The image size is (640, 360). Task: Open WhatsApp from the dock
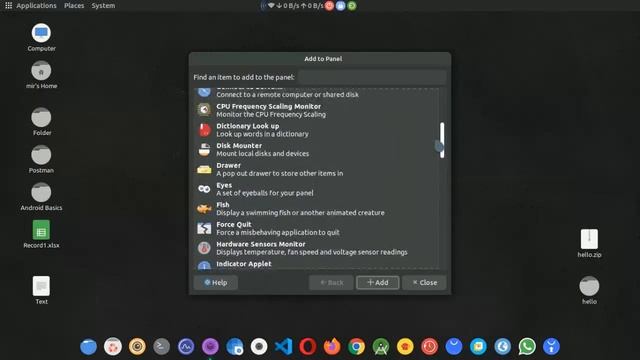coord(527,347)
